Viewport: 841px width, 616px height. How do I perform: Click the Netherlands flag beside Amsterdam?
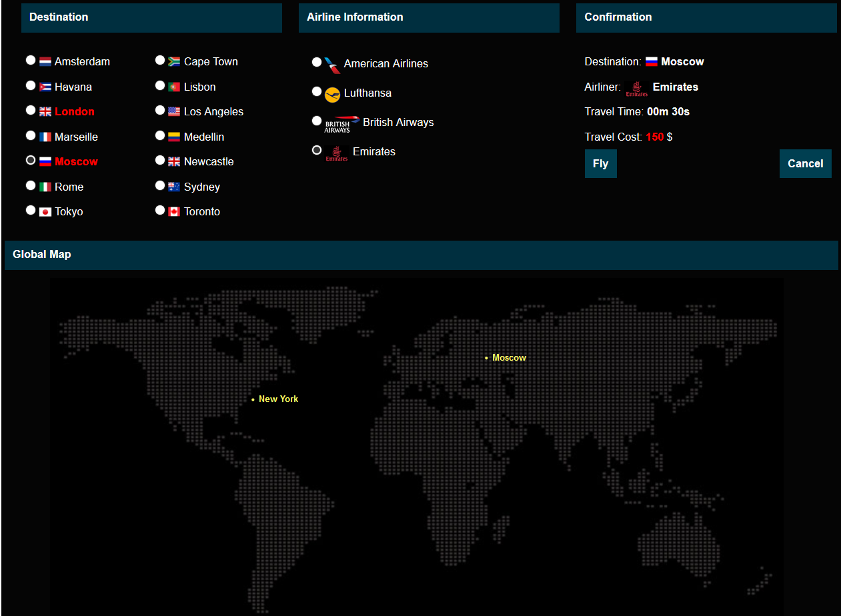[x=45, y=62]
